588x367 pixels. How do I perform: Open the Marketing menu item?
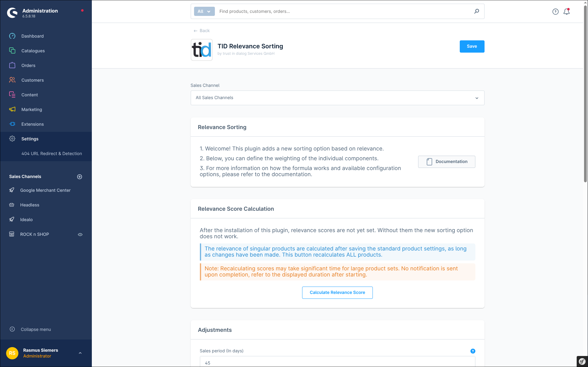pos(32,109)
